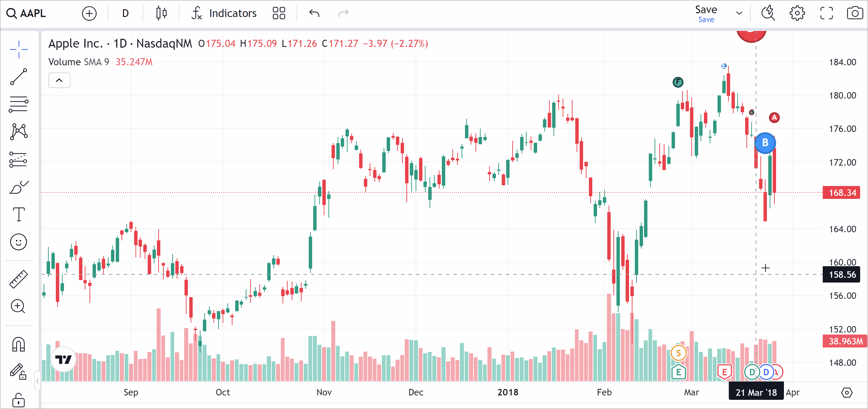
Task: Open the D interval selector
Action: click(125, 13)
